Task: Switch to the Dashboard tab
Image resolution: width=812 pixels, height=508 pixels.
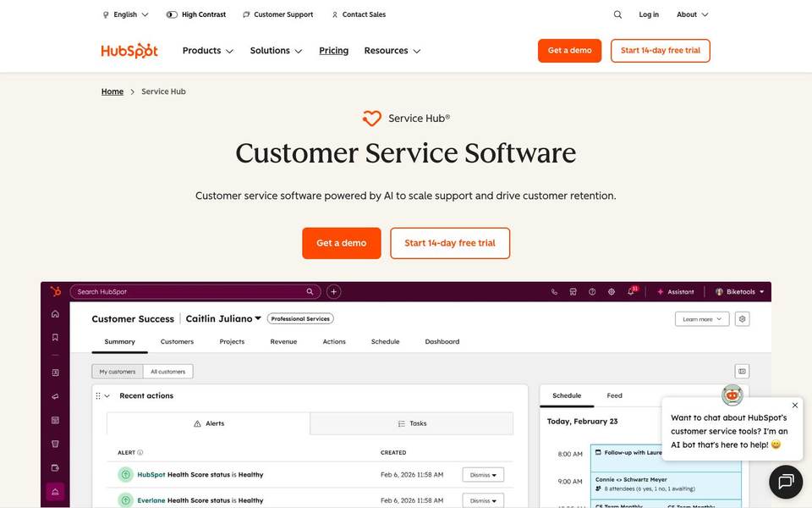Action: point(442,341)
